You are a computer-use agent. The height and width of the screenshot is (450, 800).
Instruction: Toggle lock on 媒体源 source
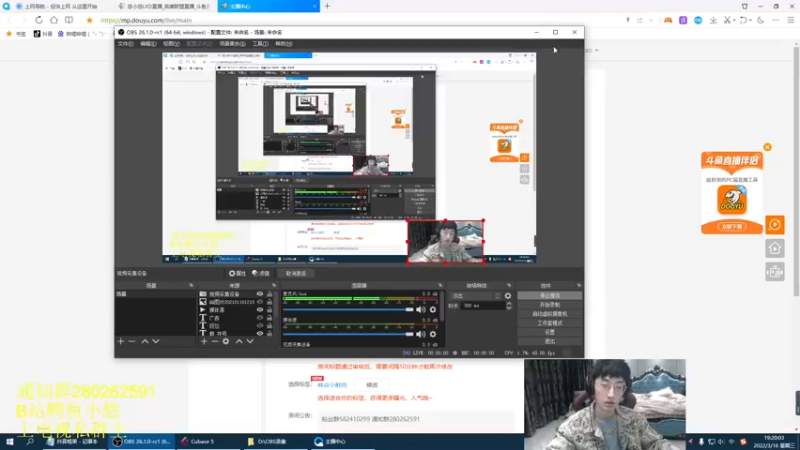pos(269,310)
